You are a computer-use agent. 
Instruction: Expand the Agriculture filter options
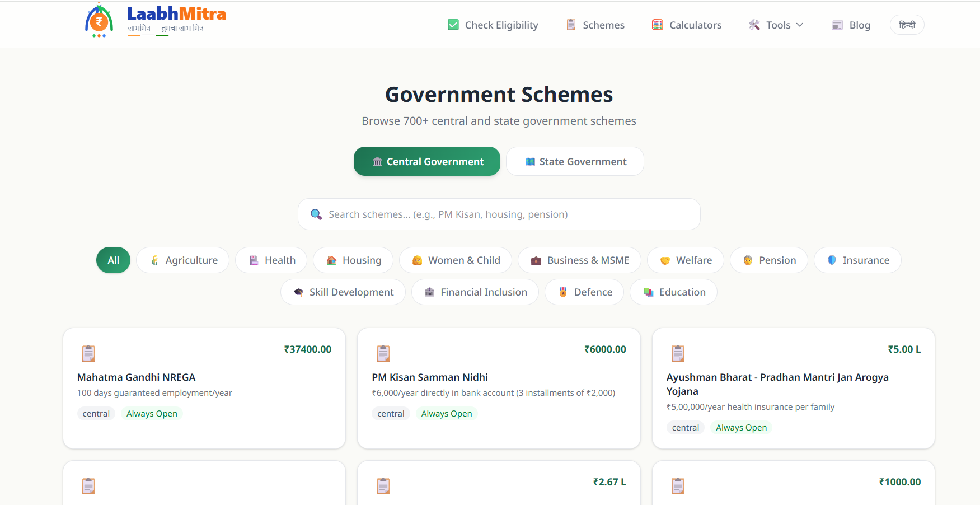(x=182, y=260)
